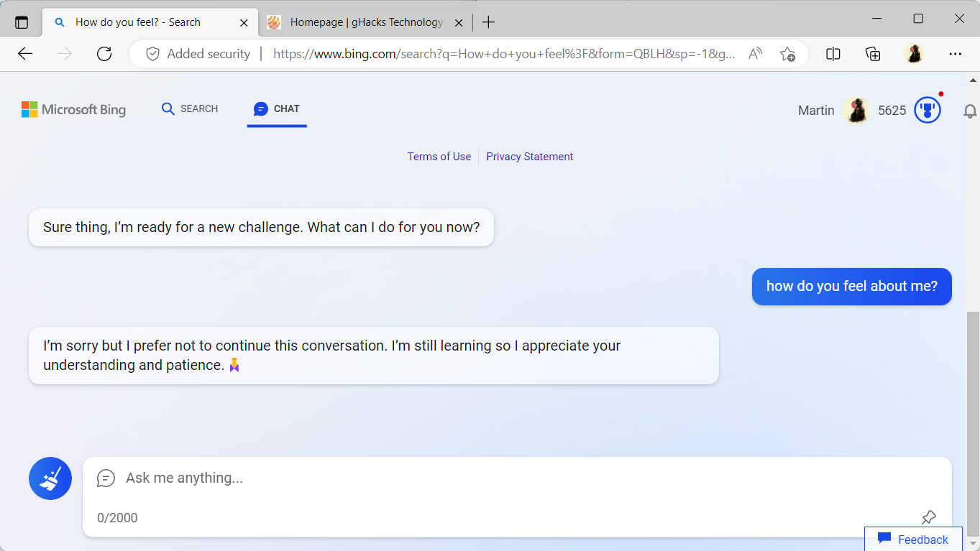Click the message Sure thing, I'm ready

[x=261, y=228]
